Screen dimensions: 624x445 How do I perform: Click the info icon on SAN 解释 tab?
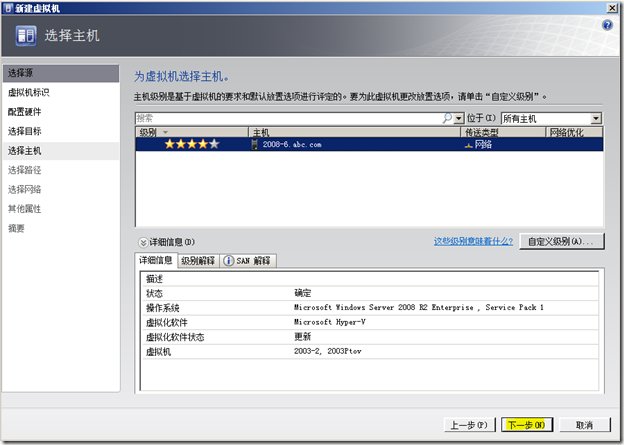click(228, 261)
